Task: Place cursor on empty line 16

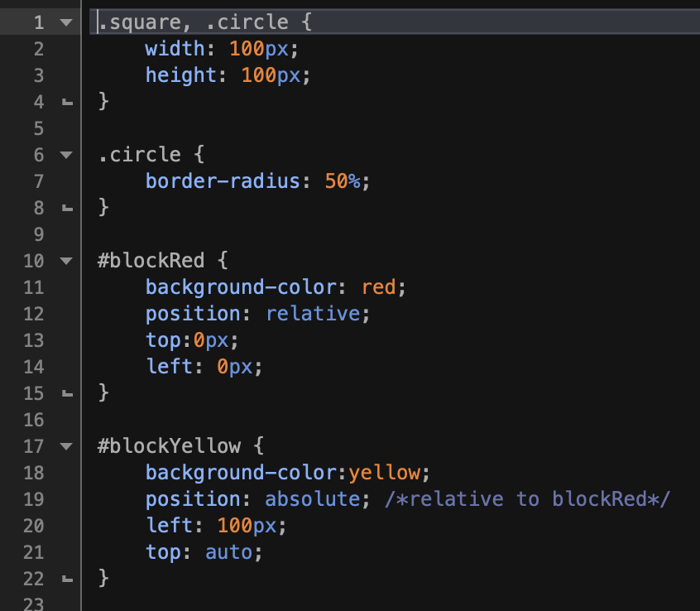Action: [x=248, y=420]
